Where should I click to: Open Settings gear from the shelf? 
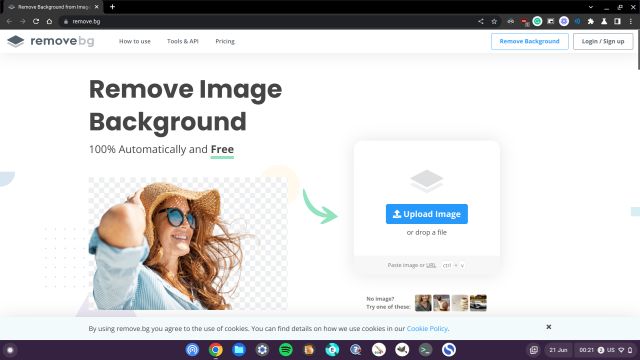click(x=262, y=350)
